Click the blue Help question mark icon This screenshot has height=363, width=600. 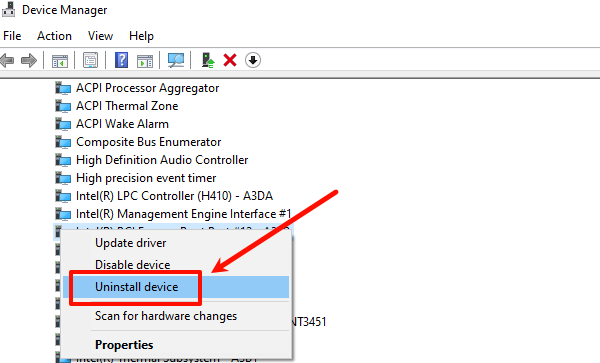[121, 60]
